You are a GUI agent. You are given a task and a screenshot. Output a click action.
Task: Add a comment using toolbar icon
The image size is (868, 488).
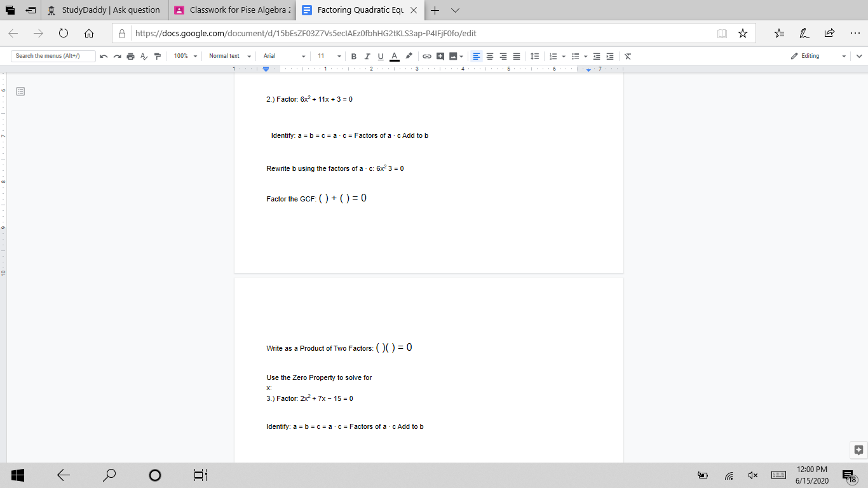[440, 56]
